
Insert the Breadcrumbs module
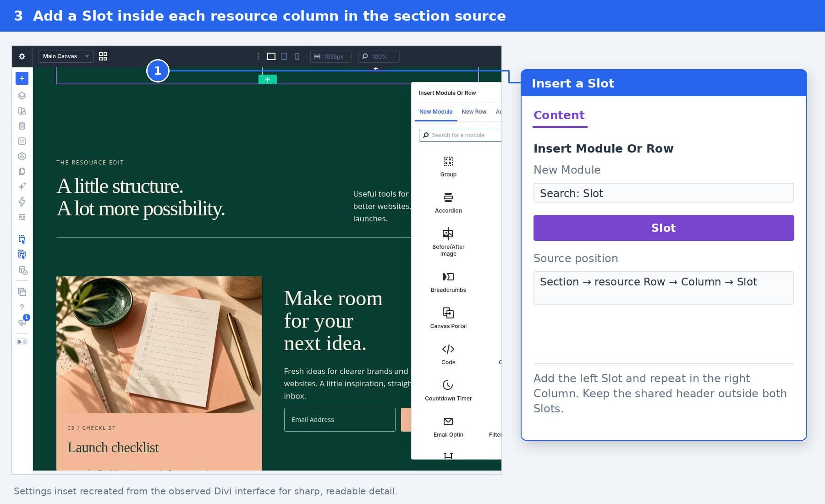point(448,282)
